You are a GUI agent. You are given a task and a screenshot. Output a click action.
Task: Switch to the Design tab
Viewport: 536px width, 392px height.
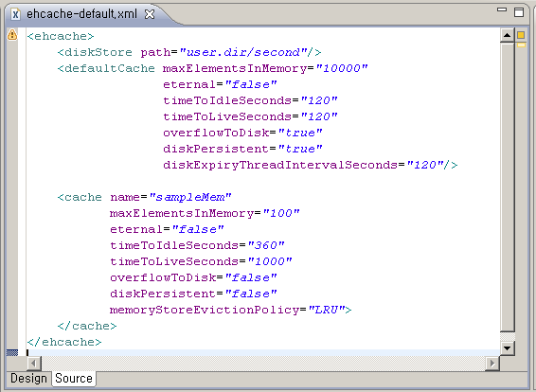28,379
